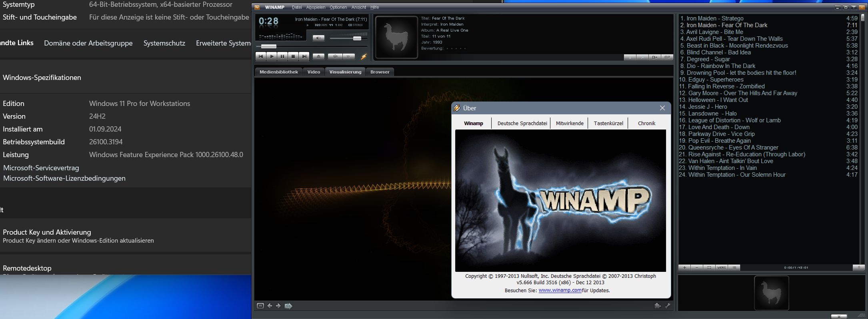This screenshot has height=319, width=868.
Task: Select 'Avril Lavigne - Bite Me' track
Action: click(x=768, y=32)
